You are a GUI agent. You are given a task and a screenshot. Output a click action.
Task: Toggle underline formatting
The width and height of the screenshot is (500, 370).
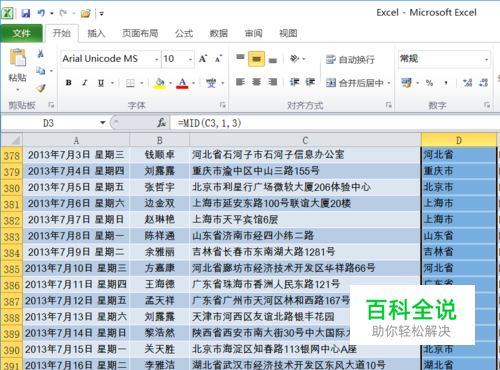(101, 83)
